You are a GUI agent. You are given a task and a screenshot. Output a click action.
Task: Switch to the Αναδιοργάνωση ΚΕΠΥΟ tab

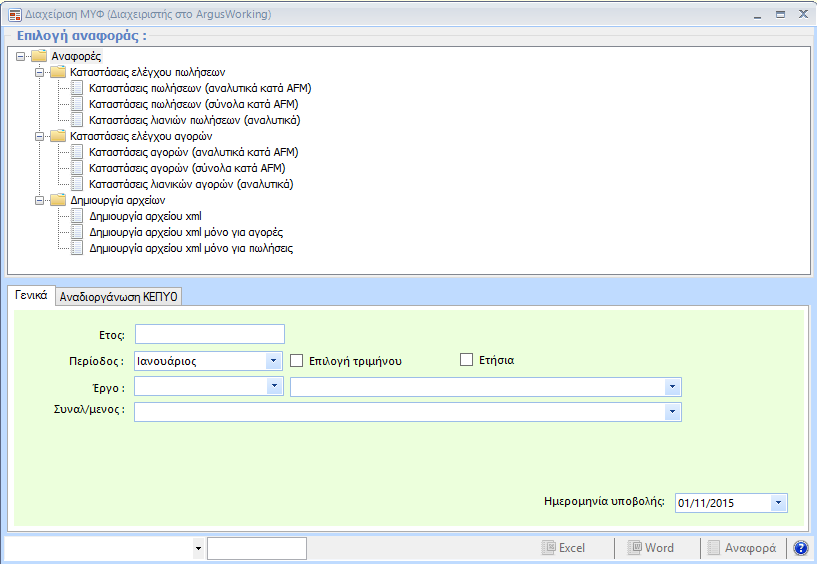118,297
